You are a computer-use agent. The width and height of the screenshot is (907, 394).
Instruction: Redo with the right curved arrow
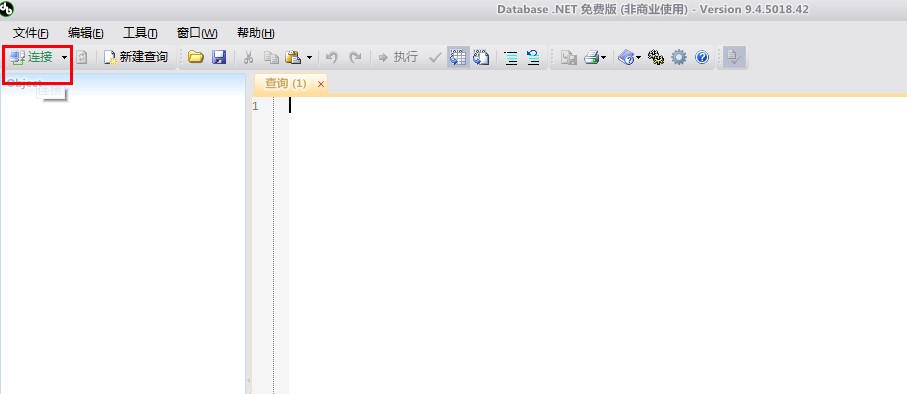355,57
